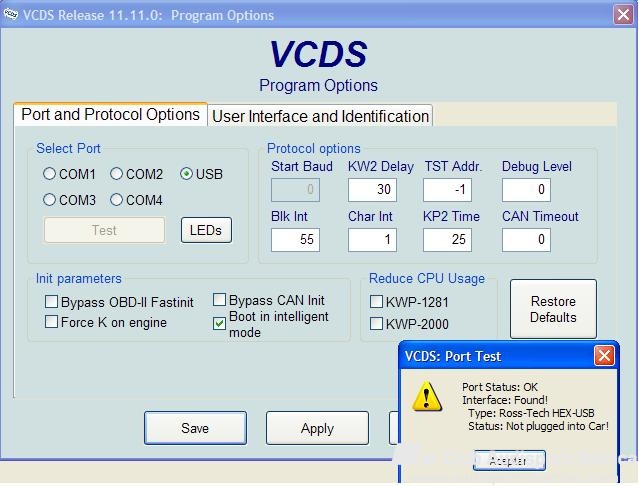Enable KWP-1281 reduce CPU usage checkbox
The width and height of the screenshot is (639, 486).
[x=376, y=302]
